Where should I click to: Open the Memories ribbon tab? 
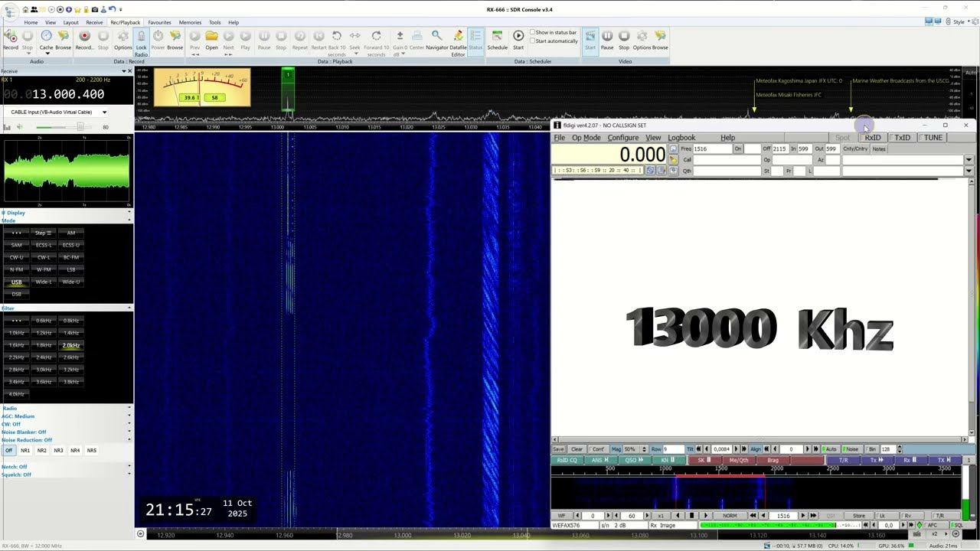[190, 22]
